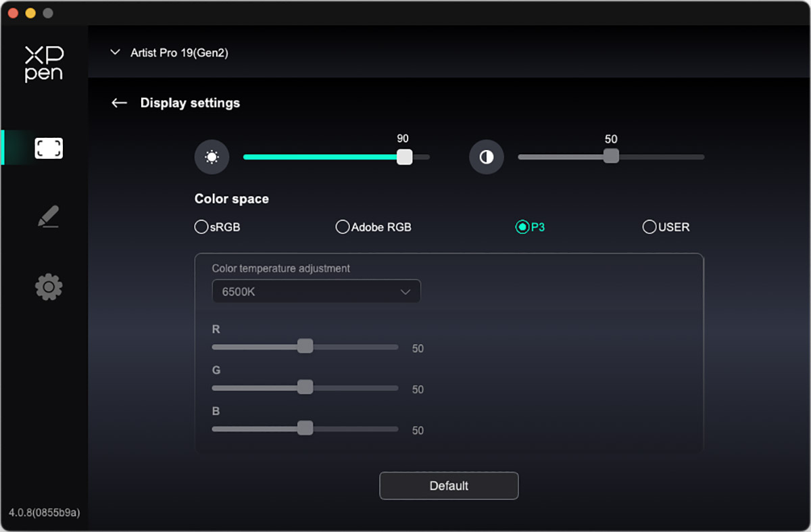The image size is (811, 532).
Task: Click the Artist Pro 19(Gen2) device name
Action: click(x=179, y=53)
